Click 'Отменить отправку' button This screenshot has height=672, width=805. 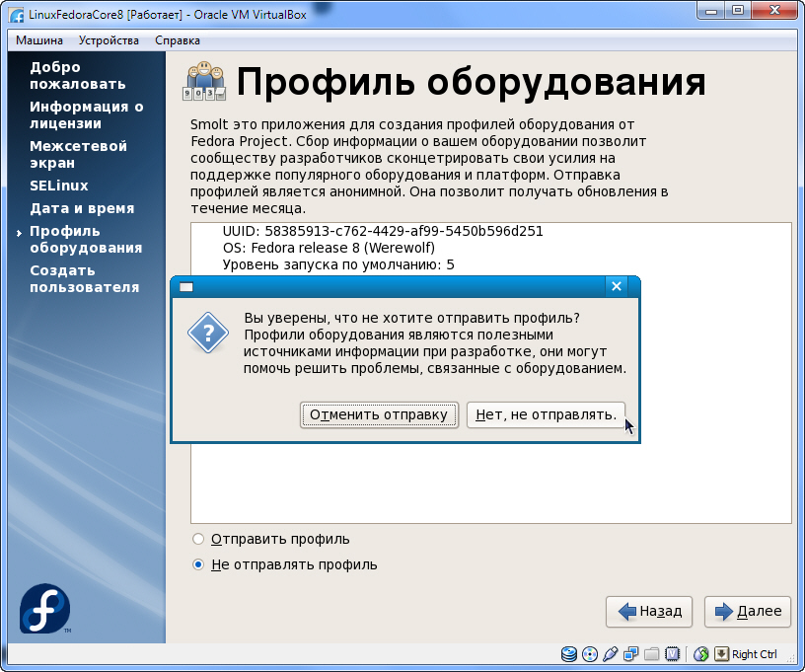pos(379,414)
